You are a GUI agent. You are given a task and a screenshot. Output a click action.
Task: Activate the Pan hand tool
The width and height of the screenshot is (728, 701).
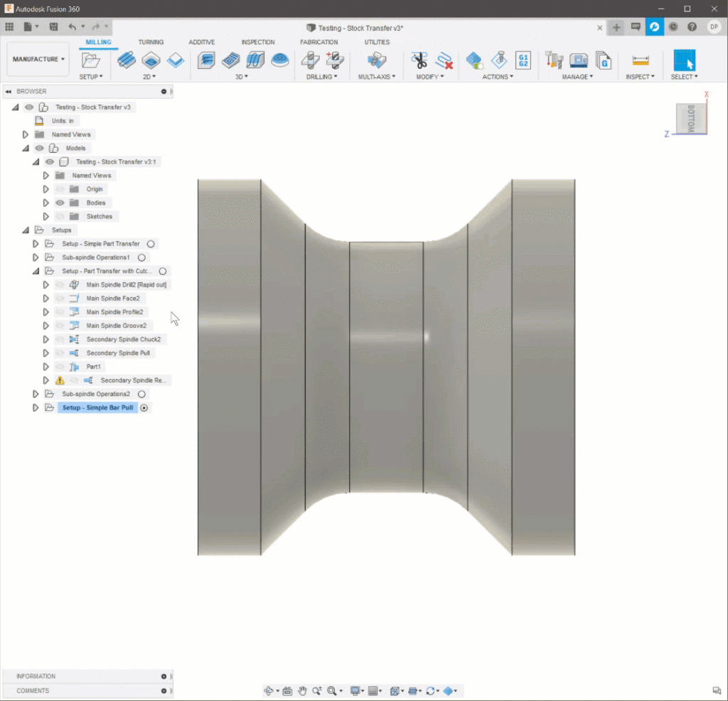302,691
